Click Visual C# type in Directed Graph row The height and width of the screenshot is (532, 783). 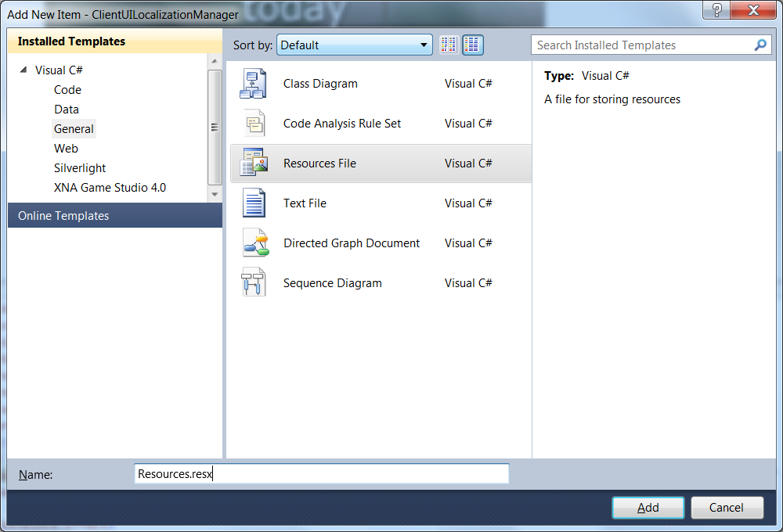468,243
